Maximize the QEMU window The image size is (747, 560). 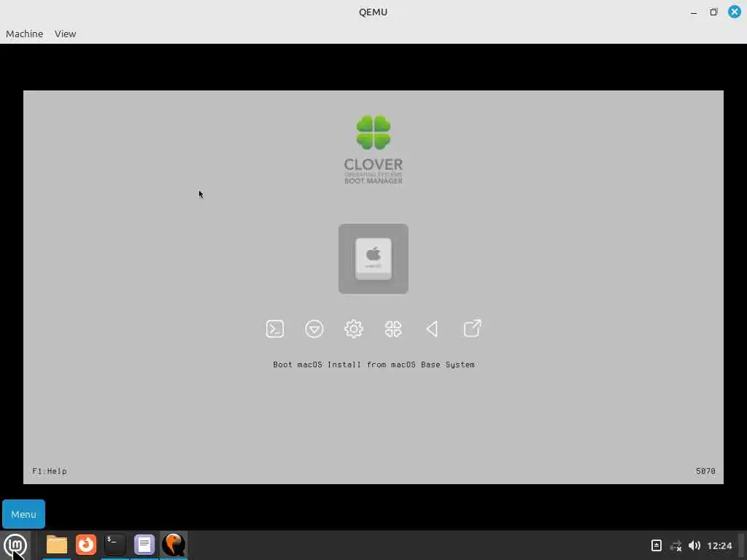[713, 12]
